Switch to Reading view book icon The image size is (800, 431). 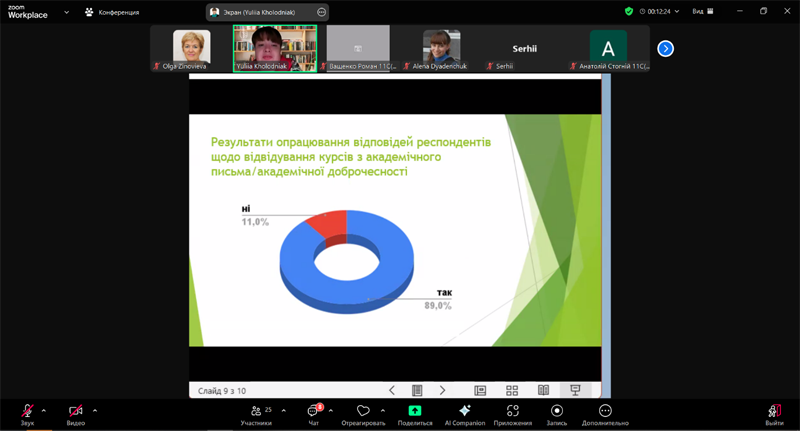(x=543, y=391)
